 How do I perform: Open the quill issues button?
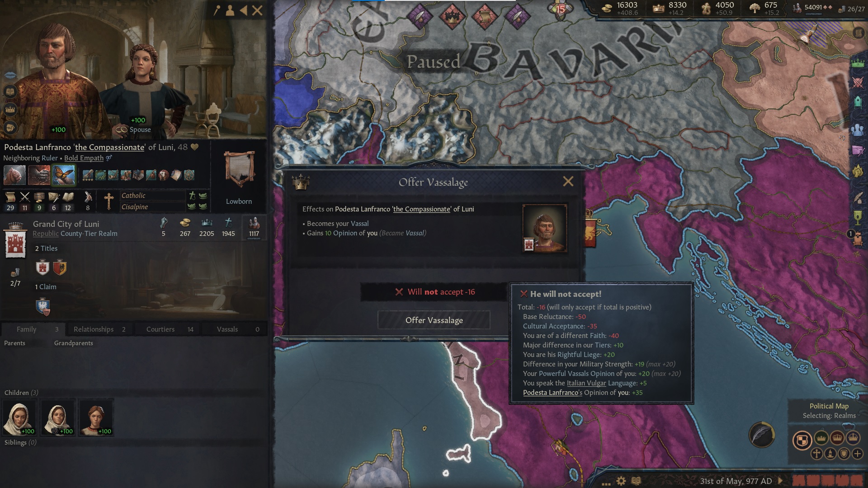click(x=762, y=435)
